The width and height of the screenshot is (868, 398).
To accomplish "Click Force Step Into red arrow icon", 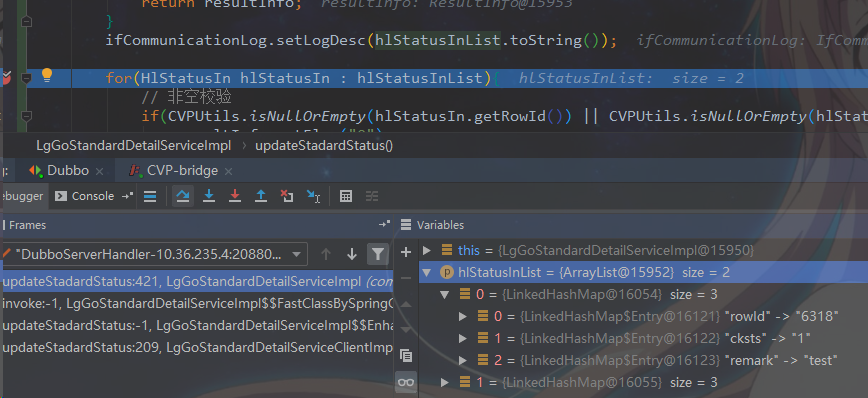I will [x=235, y=196].
